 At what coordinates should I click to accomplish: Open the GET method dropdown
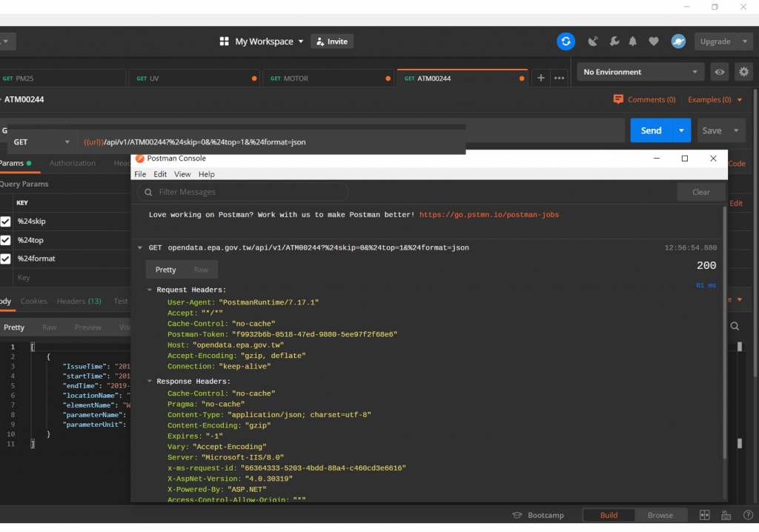click(42, 142)
